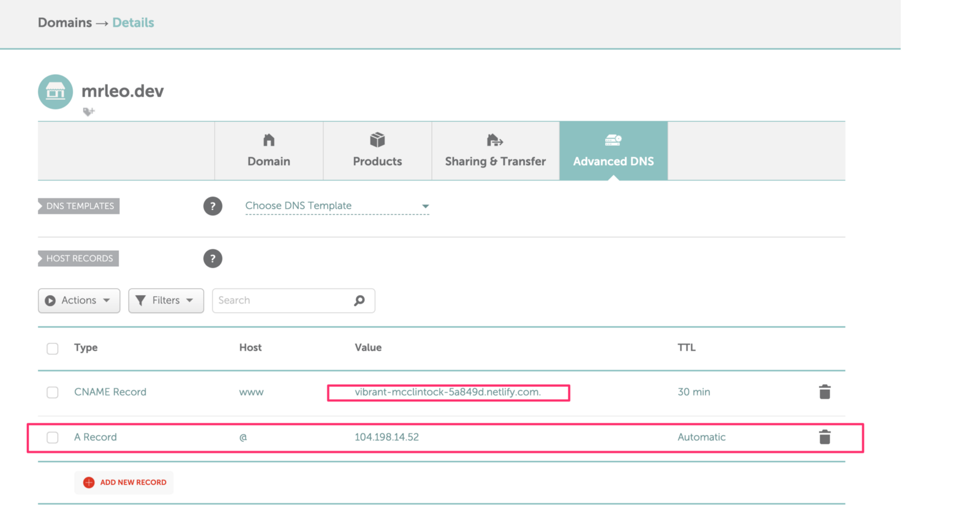
Task: Click the DNS TEMPLATES section label
Action: coord(79,206)
